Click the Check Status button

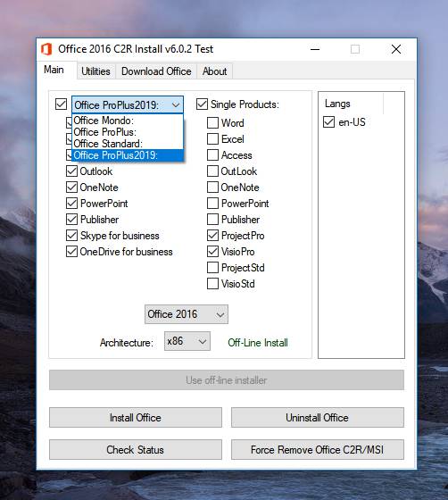(x=136, y=450)
